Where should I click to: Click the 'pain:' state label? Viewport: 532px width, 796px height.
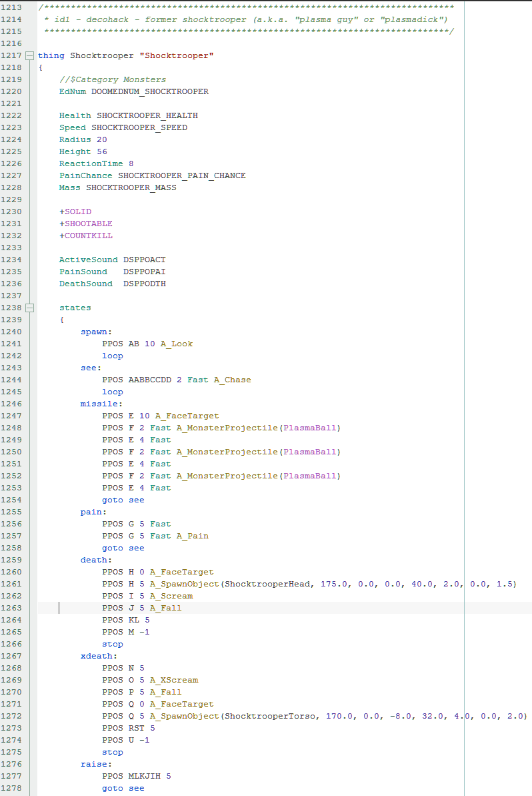coord(93,512)
